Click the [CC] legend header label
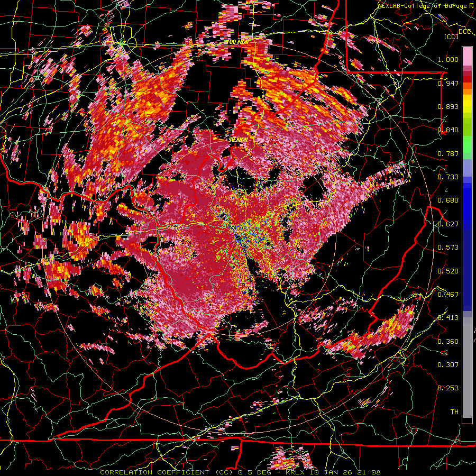 (x=452, y=36)
